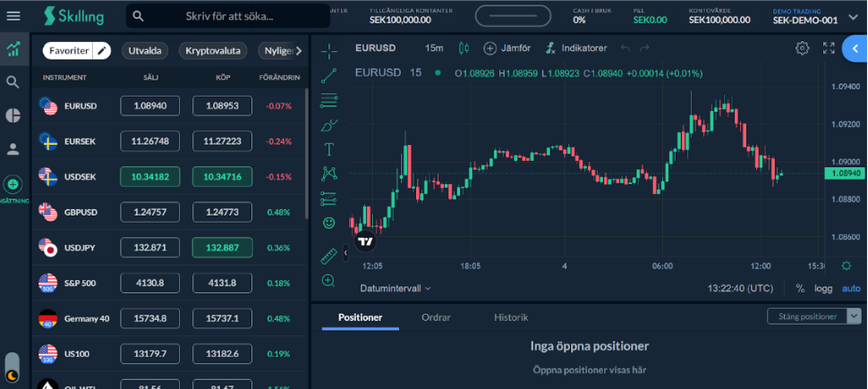868x389 pixels.
Task: Open the trading chart sidebar icon
Action: [13, 49]
